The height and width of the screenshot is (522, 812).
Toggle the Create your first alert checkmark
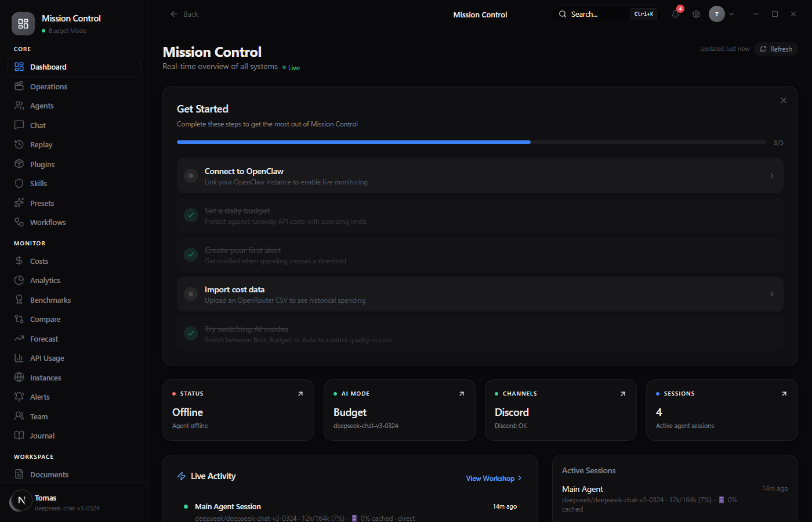click(x=191, y=255)
